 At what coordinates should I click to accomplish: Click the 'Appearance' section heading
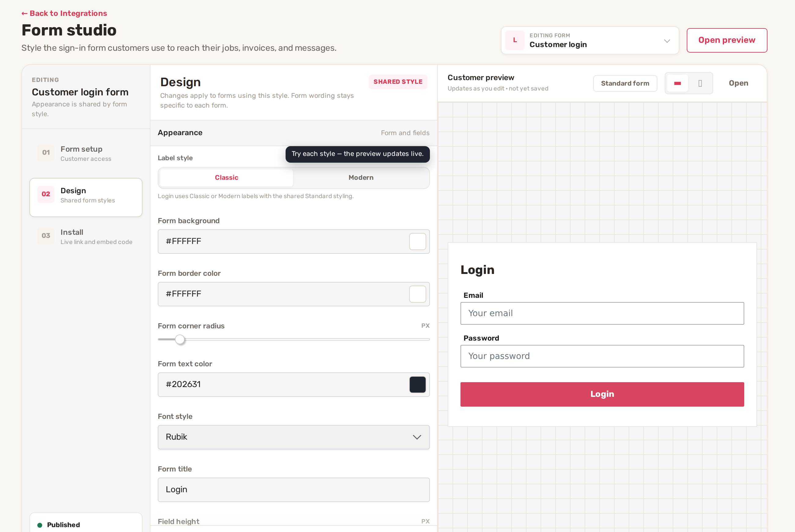click(180, 133)
